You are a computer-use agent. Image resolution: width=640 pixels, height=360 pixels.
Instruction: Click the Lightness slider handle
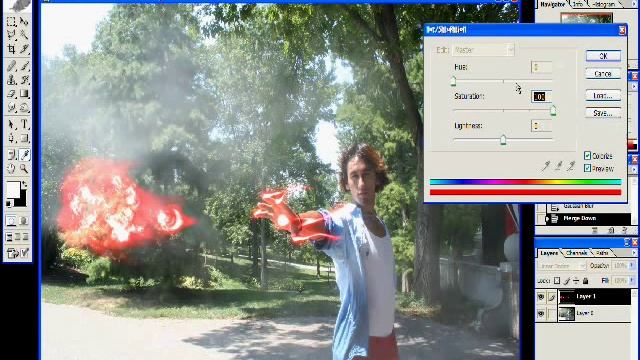point(503,140)
